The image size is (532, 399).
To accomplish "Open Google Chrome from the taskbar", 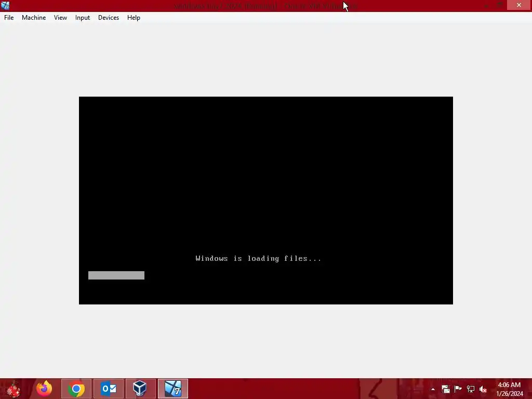I will coord(76,389).
